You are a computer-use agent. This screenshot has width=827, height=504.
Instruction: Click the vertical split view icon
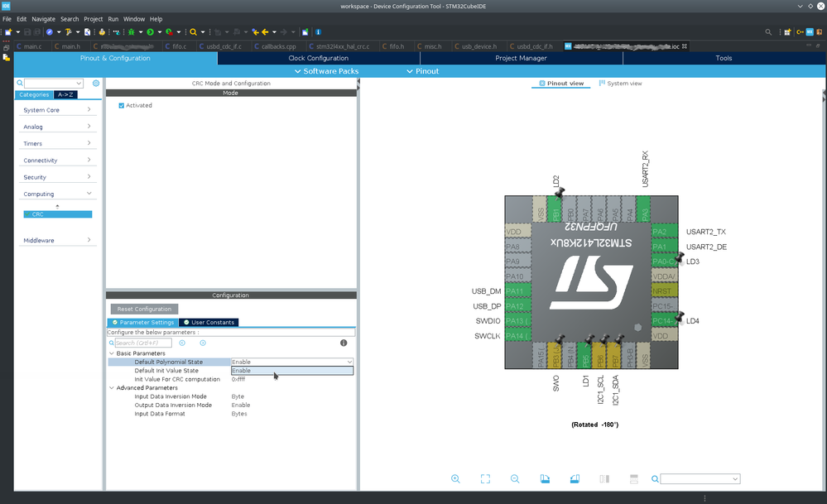[x=604, y=478]
